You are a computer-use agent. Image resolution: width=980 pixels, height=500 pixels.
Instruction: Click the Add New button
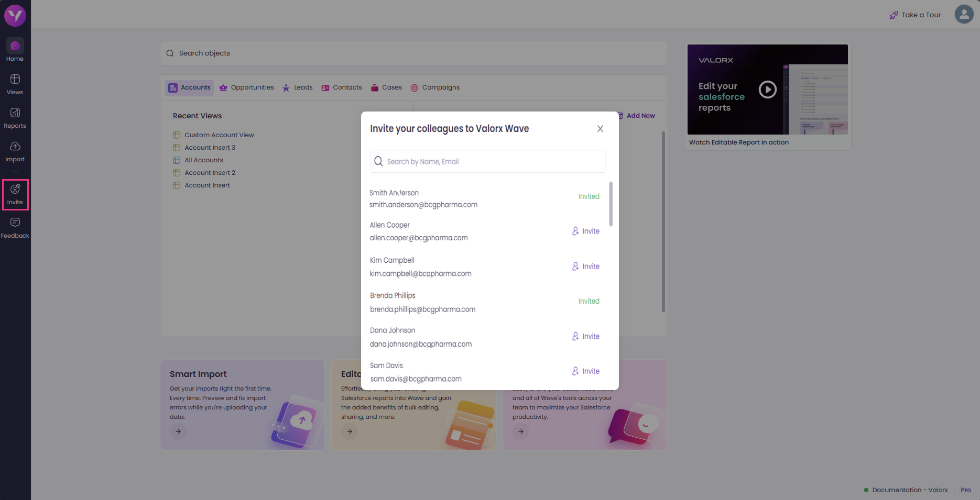point(636,116)
